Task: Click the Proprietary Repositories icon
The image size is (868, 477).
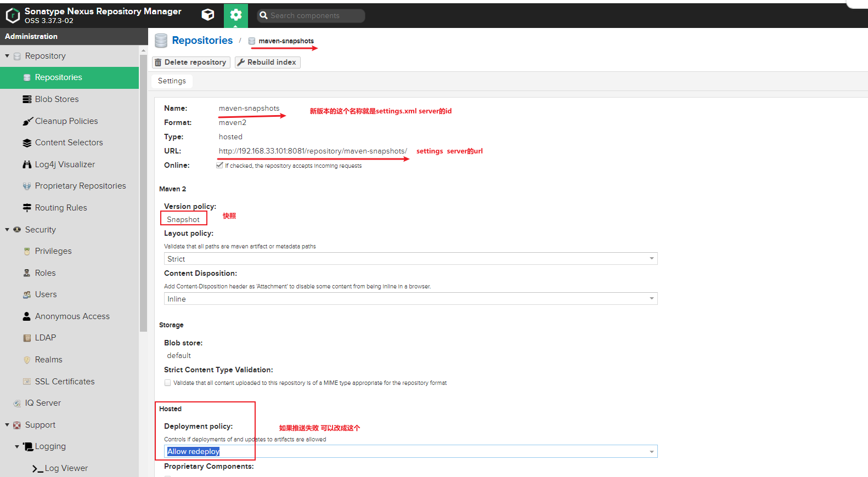Action: point(27,186)
